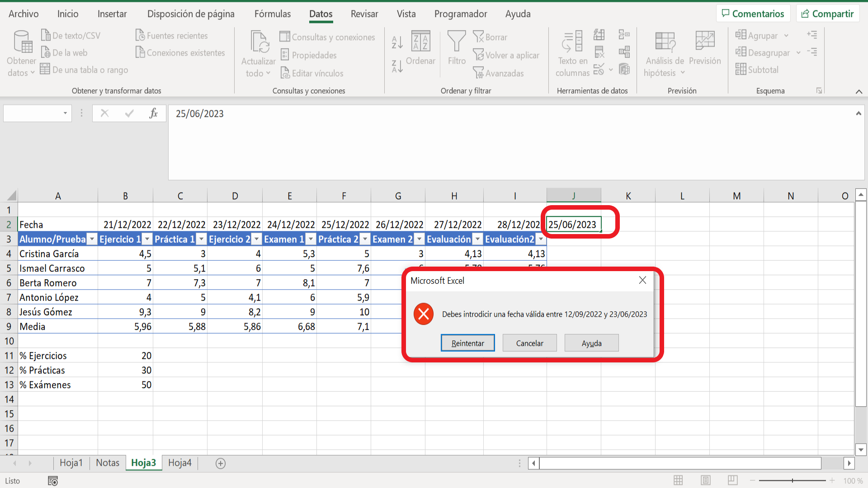Sort ascending with the A-Z icon
The width and height of the screenshot is (868, 488).
397,42
